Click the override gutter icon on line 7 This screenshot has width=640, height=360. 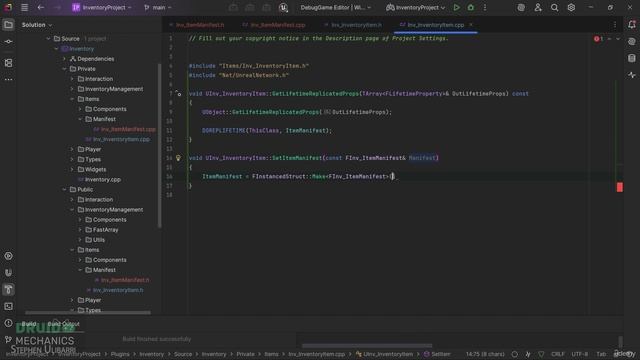(x=178, y=93)
